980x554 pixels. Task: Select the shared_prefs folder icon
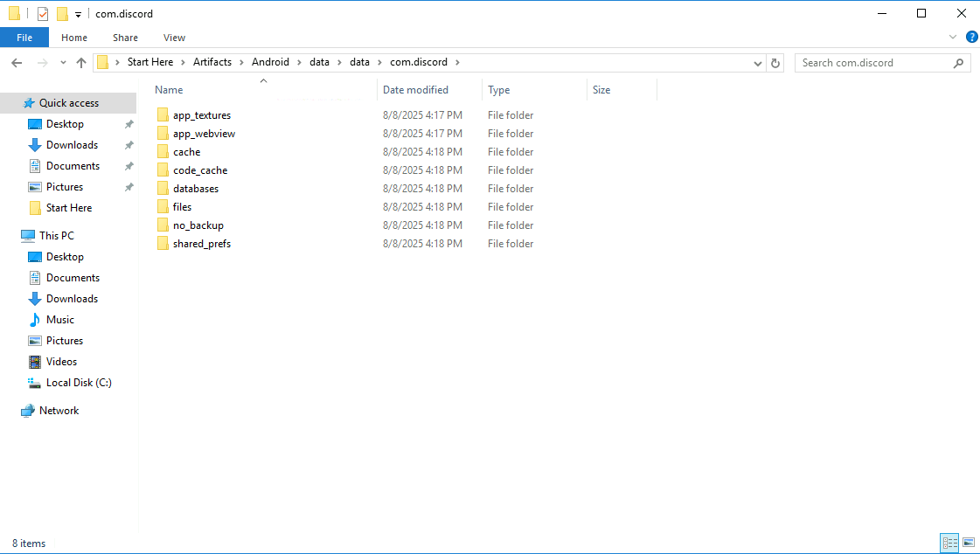163,244
